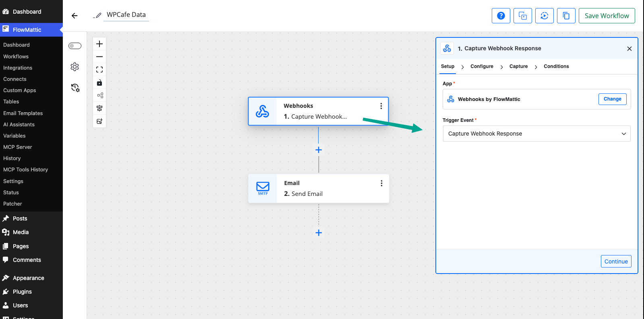
Task: Add step between Webhooks and Email
Action: pos(319,150)
